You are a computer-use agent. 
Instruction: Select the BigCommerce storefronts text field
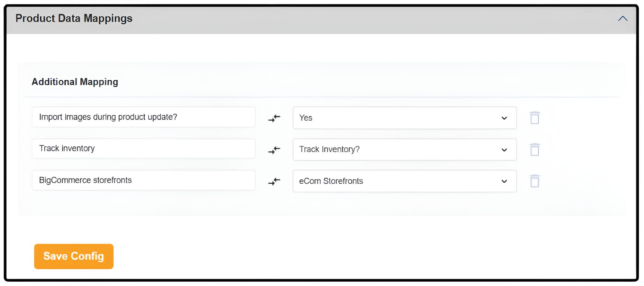coord(143,180)
